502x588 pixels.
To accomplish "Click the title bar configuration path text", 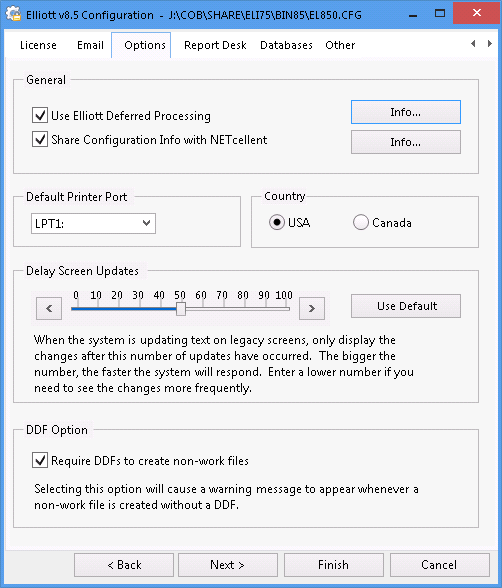I will click(x=265, y=15).
